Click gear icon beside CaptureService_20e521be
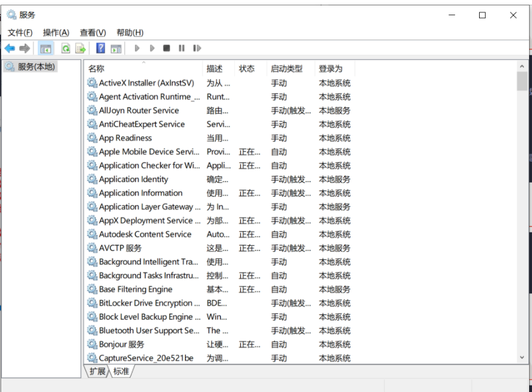The width and height of the screenshot is (532, 392). point(92,358)
